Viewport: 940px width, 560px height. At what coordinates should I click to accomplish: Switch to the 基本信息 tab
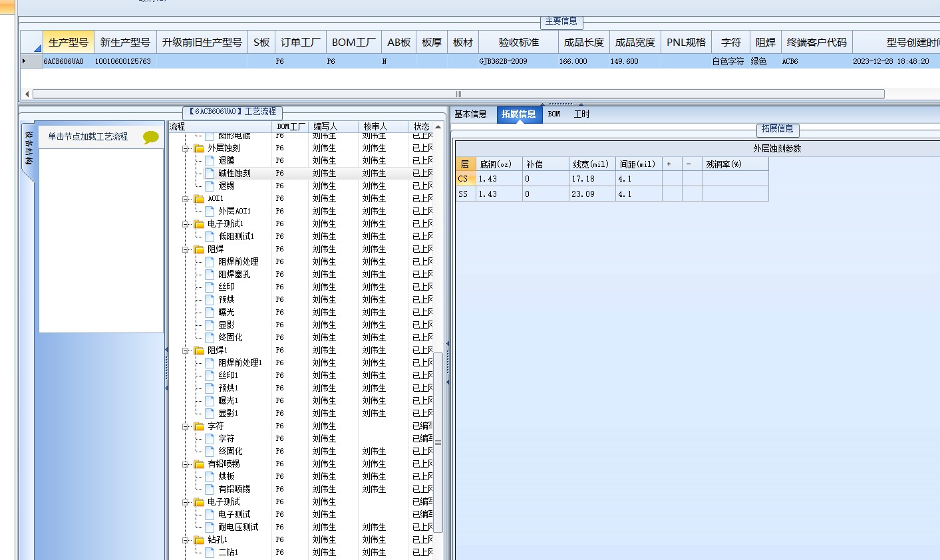coord(471,114)
